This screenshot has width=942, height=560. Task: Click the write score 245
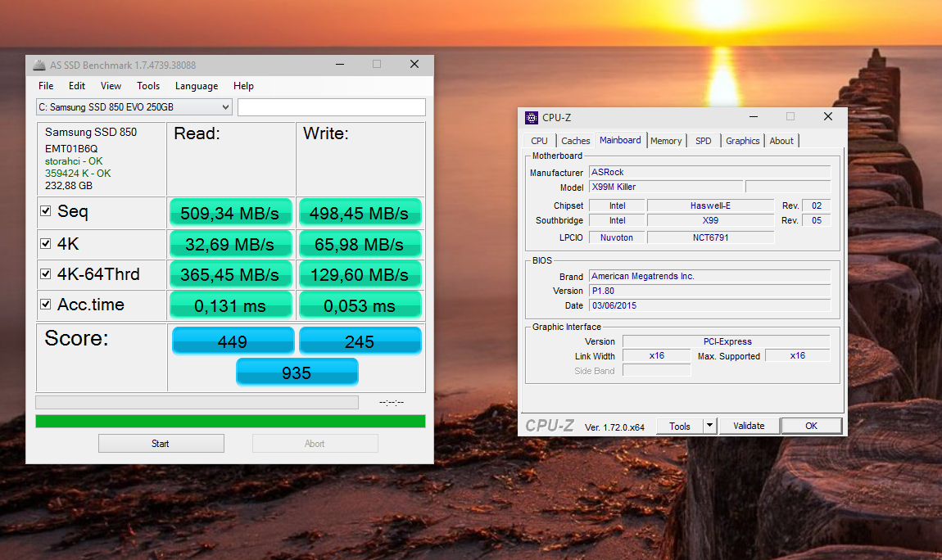pyautogui.click(x=360, y=341)
